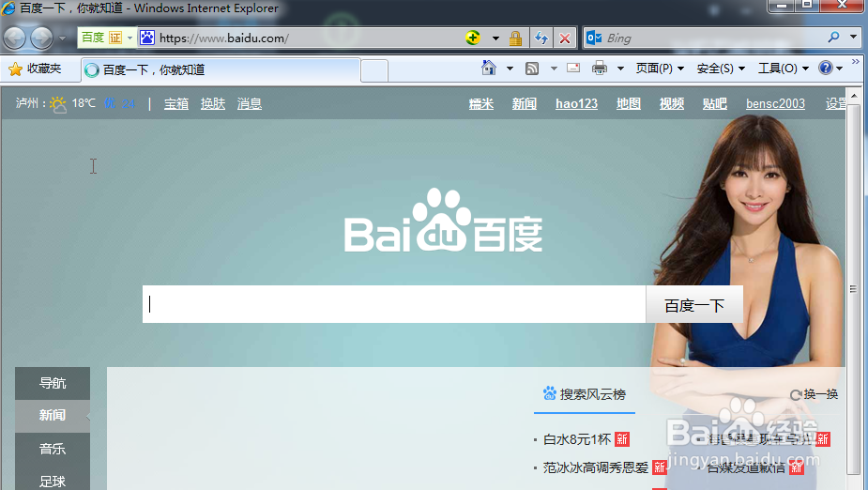Open the 消息 link
This screenshot has width=868, height=490.
(x=249, y=103)
